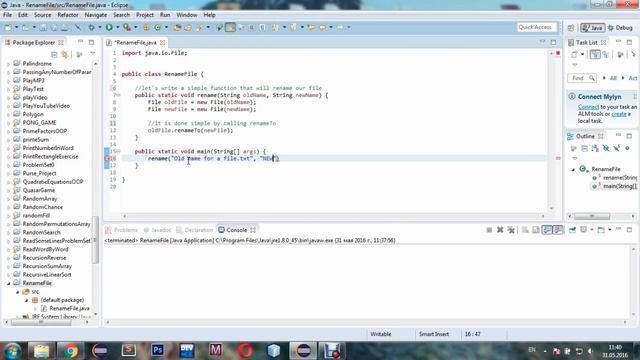Image resolution: width=640 pixels, height=360 pixels.
Task: Open the Refactor menu
Action: 68,15
